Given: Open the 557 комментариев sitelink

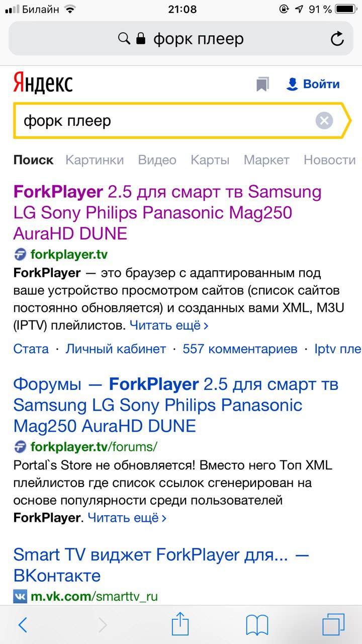Looking at the screenshot, I should 240,349.
